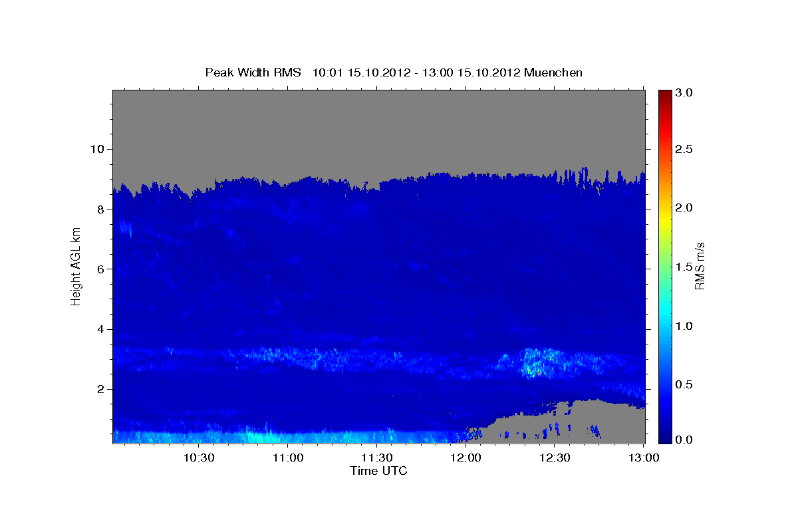Viewport: 798px width, 532px height.
Task: Click the 'Muenchen' location in the title
Action: [x=553, y=72]
